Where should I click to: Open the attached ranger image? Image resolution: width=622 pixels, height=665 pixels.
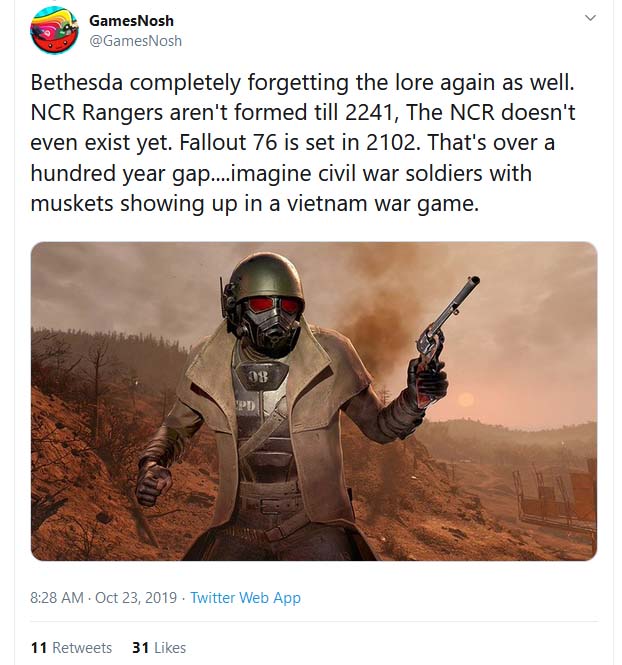tap(314, 400)
